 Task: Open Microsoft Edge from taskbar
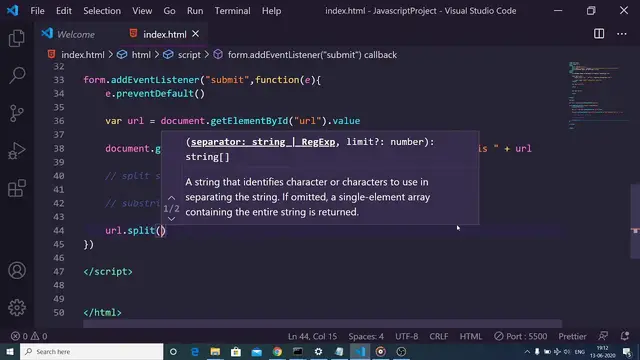(x=195, y=351)
